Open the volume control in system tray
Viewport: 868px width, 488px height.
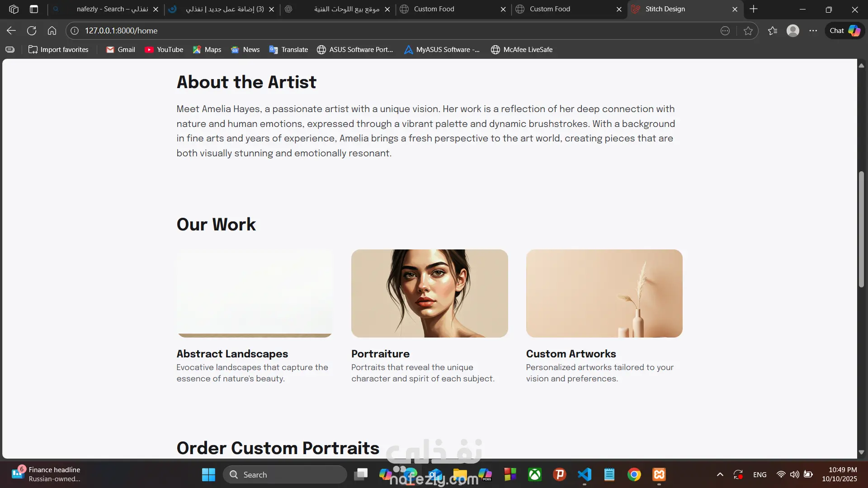794,474
